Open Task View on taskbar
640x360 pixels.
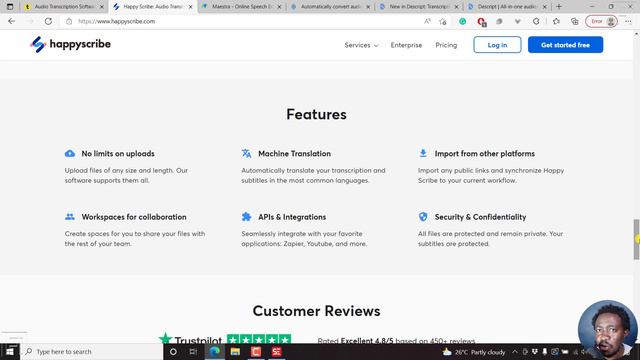[x=193, y=351]
